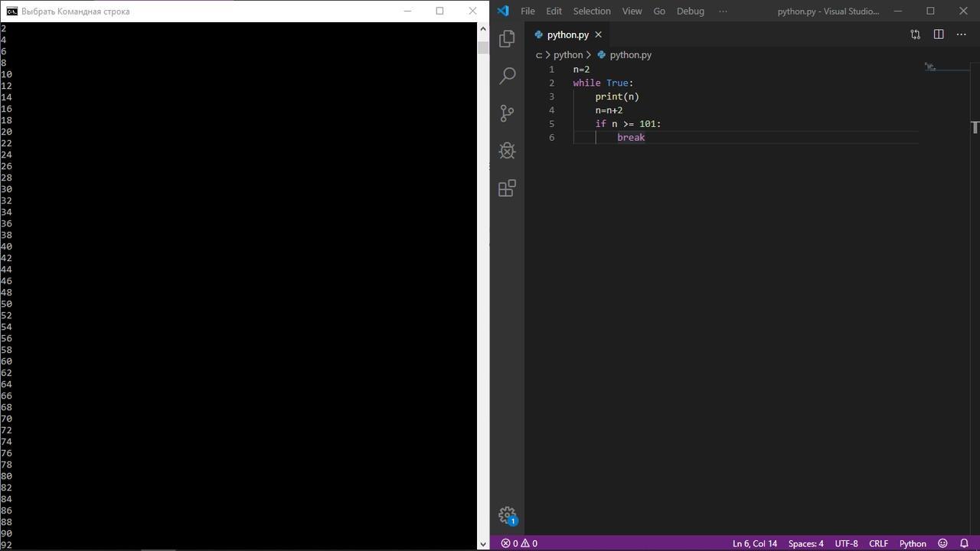The width and height of the screenshot is (980, 551).
Task: Click the command prompt window system icon
Action: click(x=11, y=11)
